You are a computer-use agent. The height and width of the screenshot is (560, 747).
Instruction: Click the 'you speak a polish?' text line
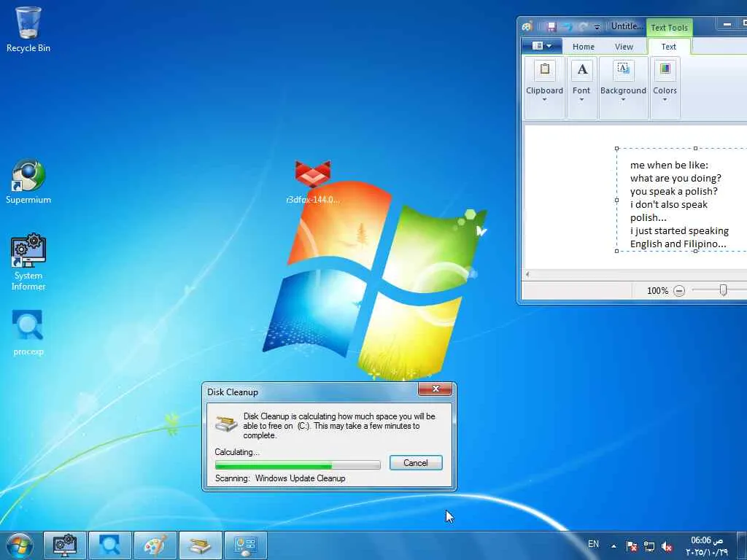click(x=673, y=192)
